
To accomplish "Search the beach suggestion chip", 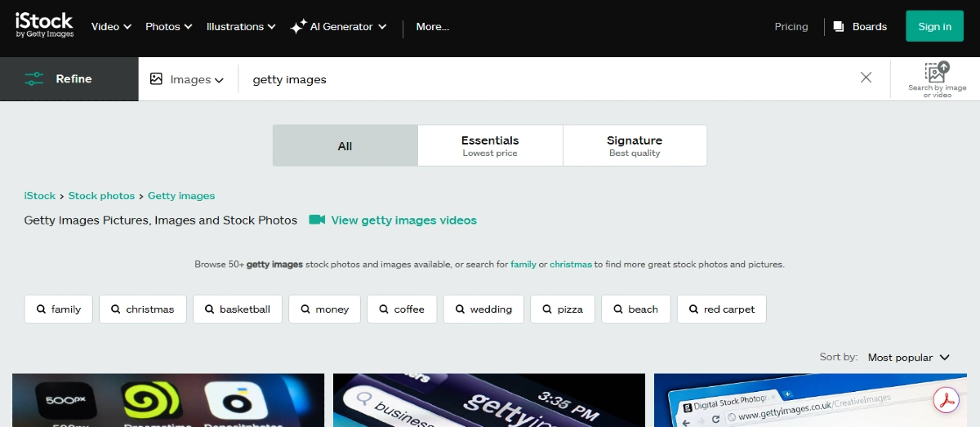I will [x=636, y=309].
